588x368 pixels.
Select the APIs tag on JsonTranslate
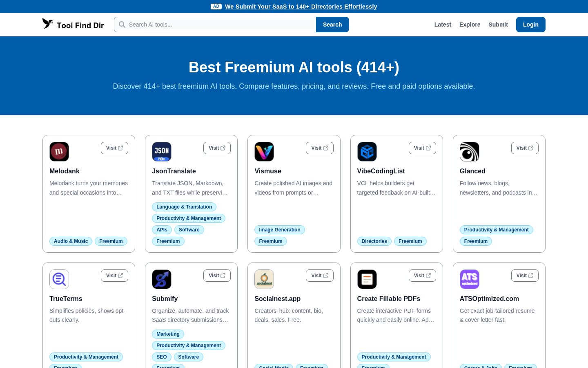coord(162,230)
